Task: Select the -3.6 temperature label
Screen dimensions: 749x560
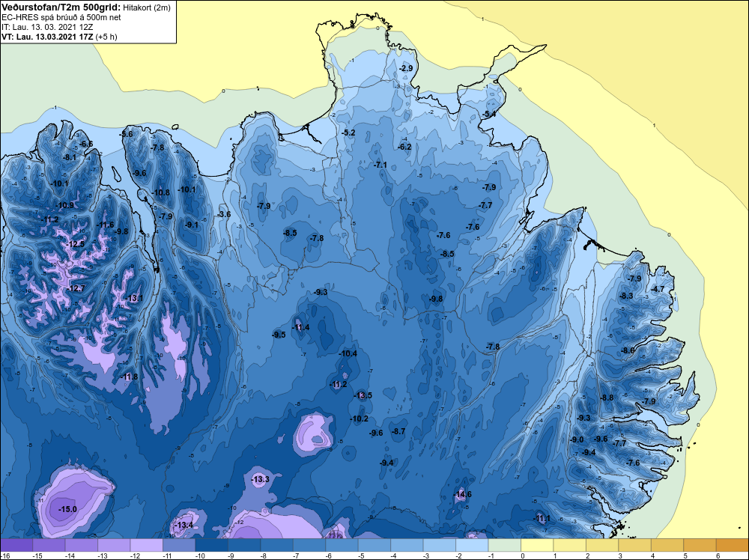Action: pyautogui.click(x=223, y=214)
